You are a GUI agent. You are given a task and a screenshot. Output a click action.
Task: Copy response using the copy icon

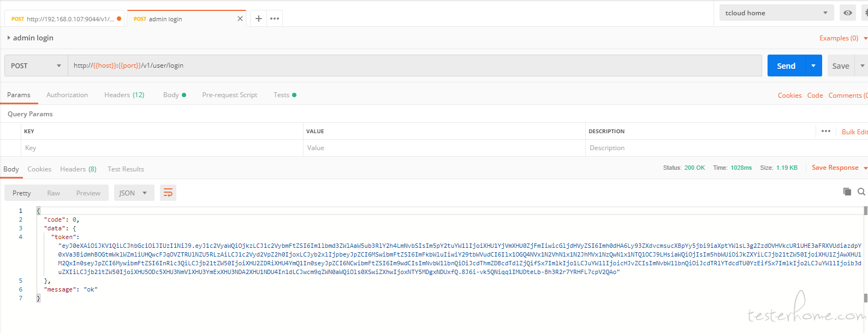click(847, 192)
